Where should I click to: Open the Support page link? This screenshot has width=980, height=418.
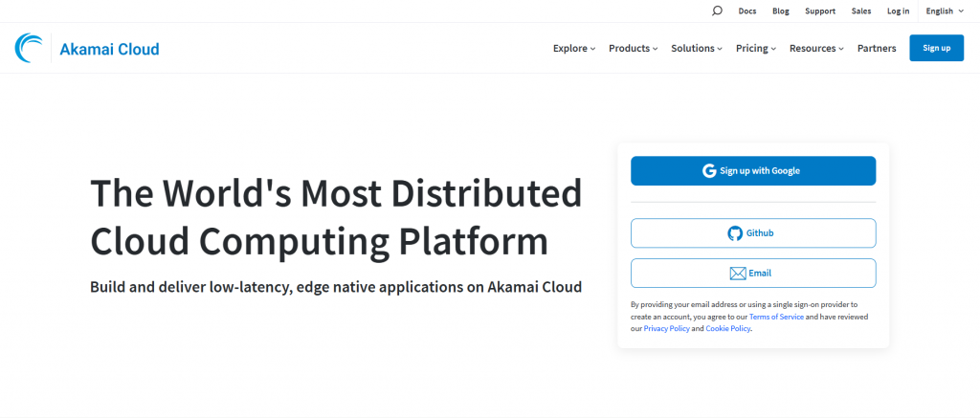click(820, 11)
